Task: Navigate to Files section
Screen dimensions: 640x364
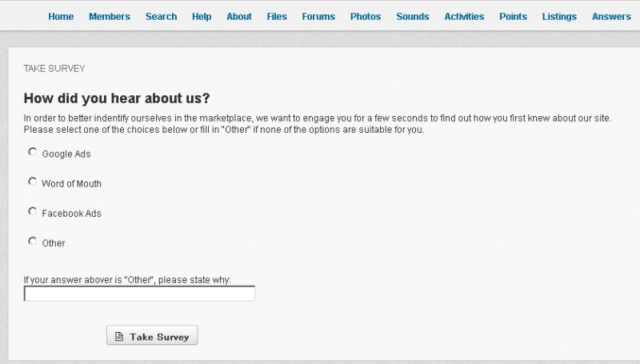Action: [x=277, y=17]
